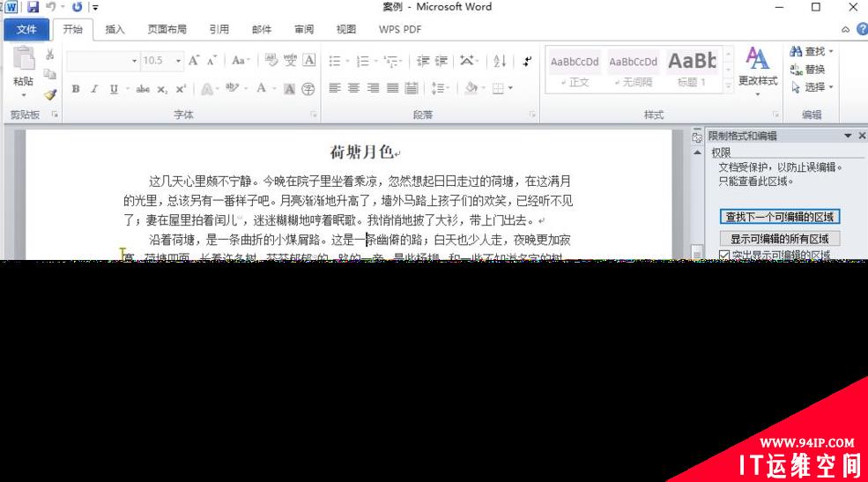Open the Help question mark icon
The height and width of the screenshot is (482, 868).
click(x=862, y=29)
